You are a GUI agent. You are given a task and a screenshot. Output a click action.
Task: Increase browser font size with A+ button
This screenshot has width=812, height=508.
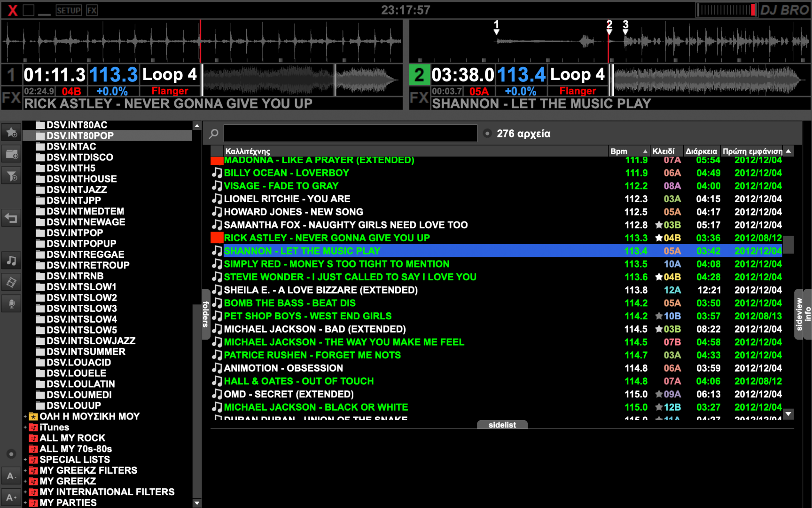11,498
